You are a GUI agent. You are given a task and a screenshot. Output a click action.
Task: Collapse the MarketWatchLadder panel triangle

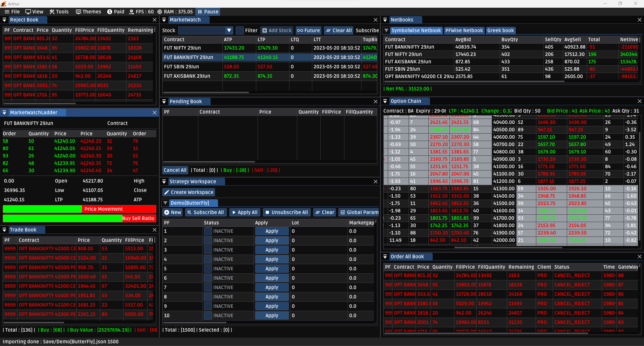(x=4, y=113)
